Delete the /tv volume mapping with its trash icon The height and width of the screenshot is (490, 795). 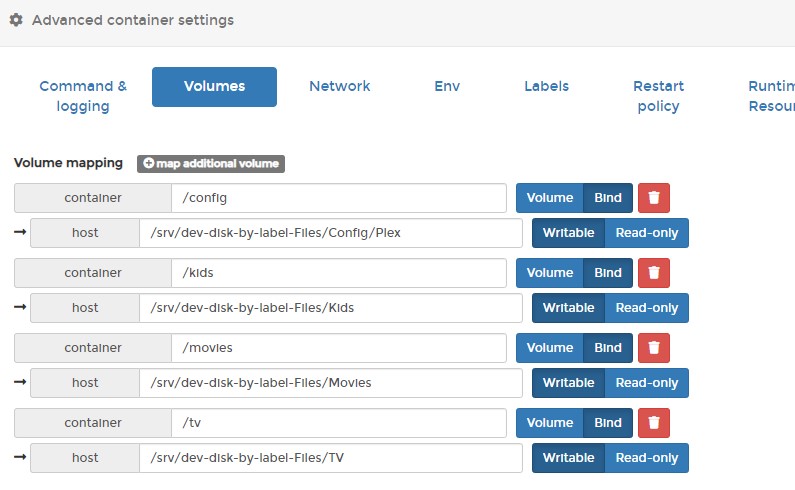coord(654,423)
